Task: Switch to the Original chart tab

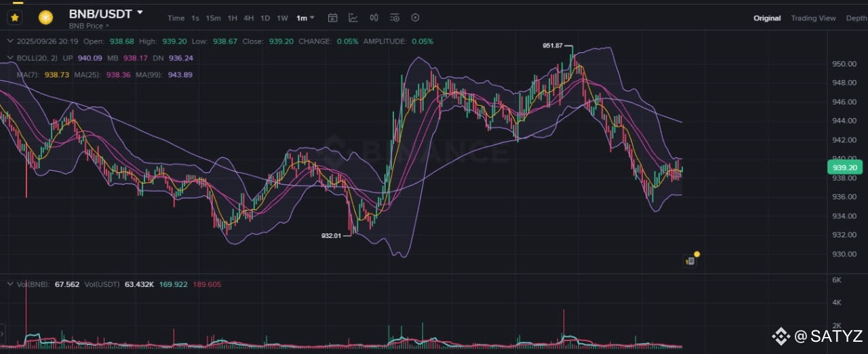Action: [767, 18]
